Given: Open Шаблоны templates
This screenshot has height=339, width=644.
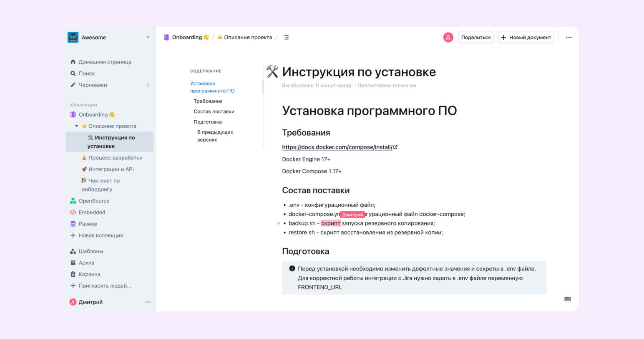Looking at the screenshot, I should point(91,251).
